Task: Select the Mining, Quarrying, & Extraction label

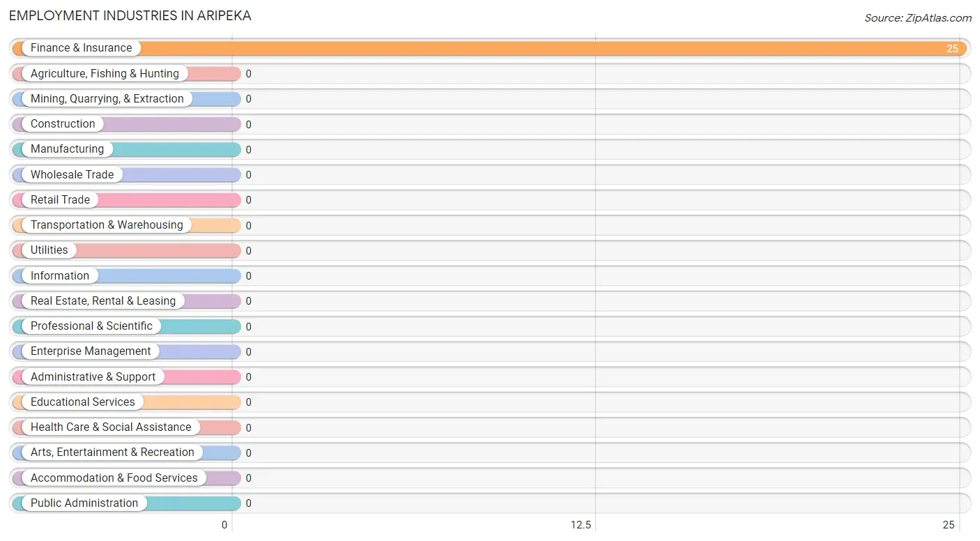Action: pos(107,99)
